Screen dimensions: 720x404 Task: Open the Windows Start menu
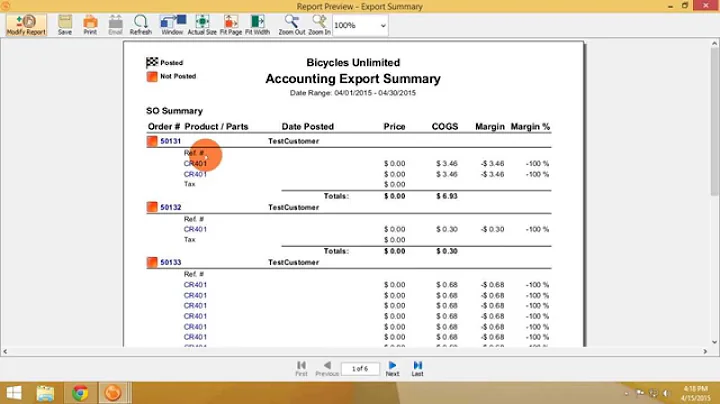point(14,393)
